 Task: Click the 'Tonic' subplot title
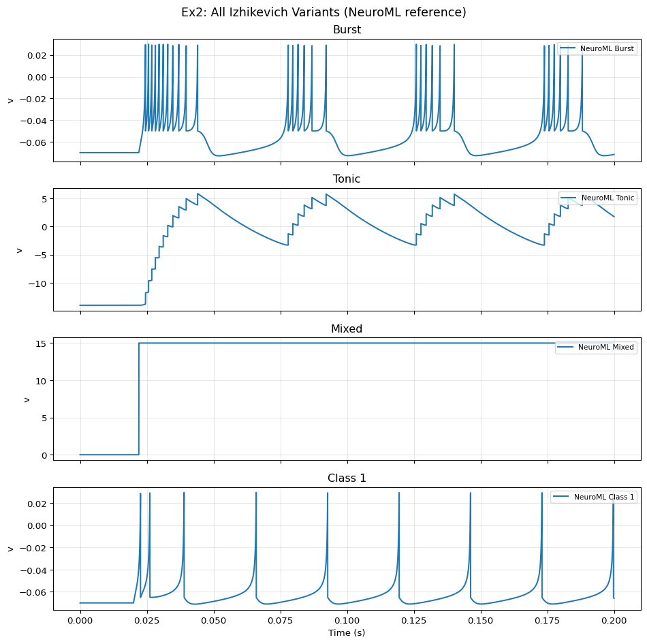tap(347, 179)
